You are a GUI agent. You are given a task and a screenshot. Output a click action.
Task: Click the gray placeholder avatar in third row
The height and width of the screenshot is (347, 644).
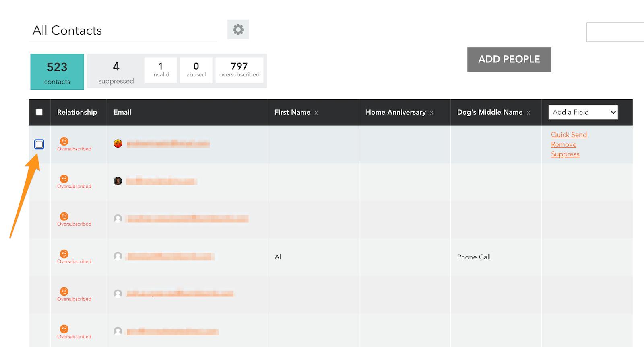click(x=118, y=218)
